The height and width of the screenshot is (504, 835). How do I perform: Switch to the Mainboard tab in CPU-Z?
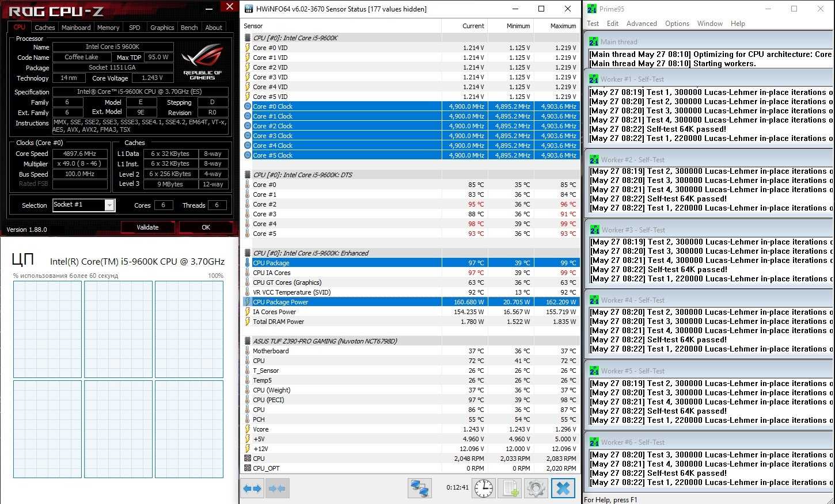[76, 28]
